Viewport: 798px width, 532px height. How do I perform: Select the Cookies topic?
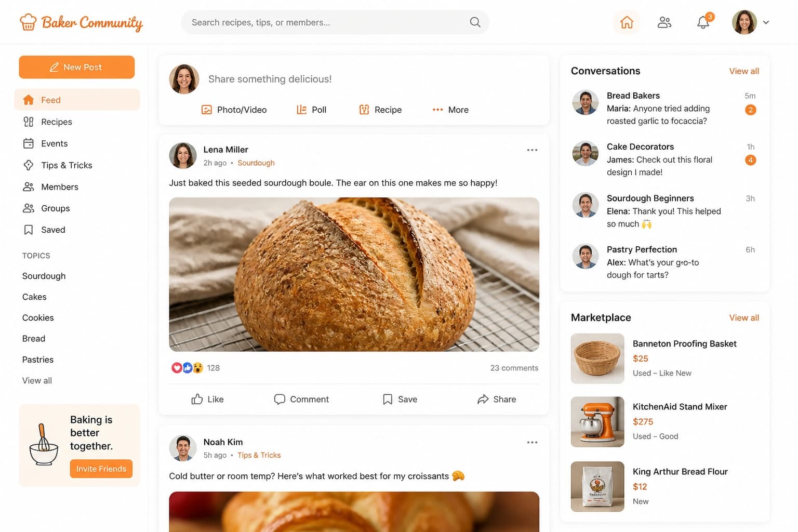click(38, 317)
